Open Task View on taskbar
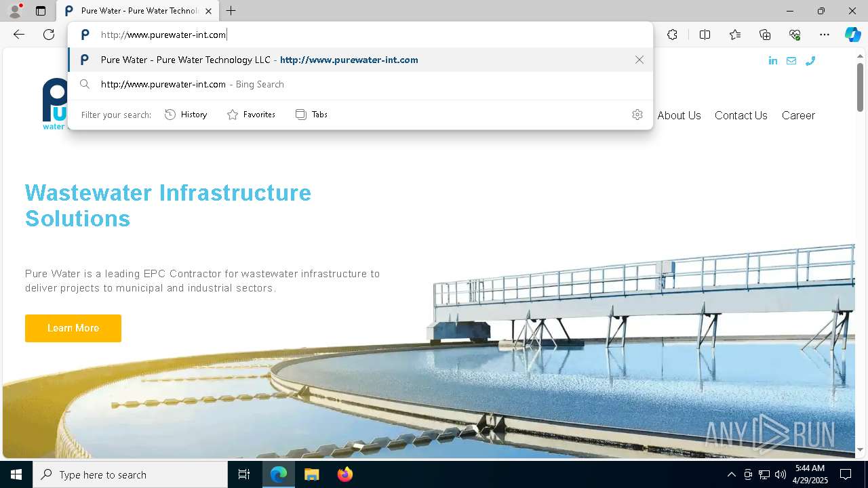 tap(244, 474)
